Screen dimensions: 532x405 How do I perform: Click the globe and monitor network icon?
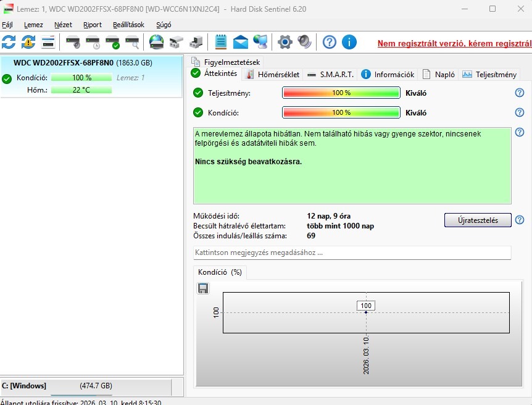(260, 43)
